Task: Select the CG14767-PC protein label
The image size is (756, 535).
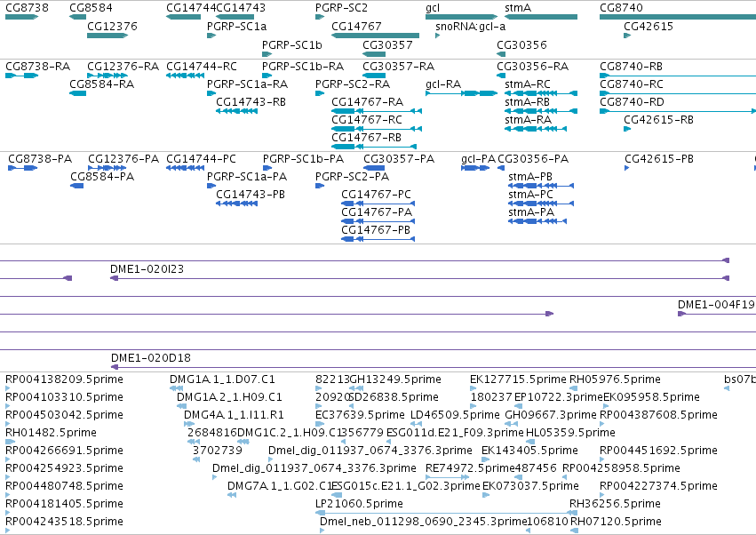Action: pyautogui.click(x=376, y=195)
